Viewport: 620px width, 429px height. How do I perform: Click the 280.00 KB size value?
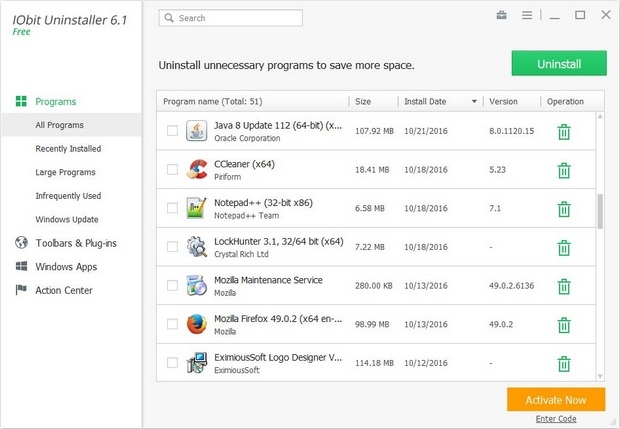[x=374, y=285]
